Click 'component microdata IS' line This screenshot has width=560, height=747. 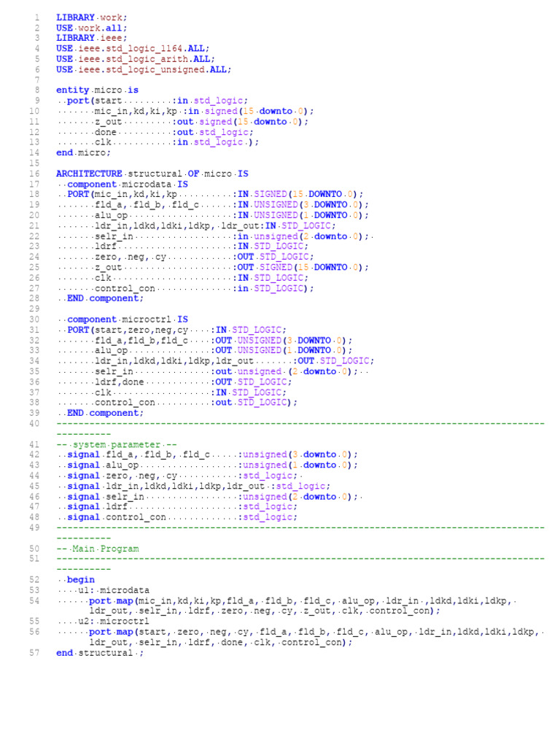128,184
